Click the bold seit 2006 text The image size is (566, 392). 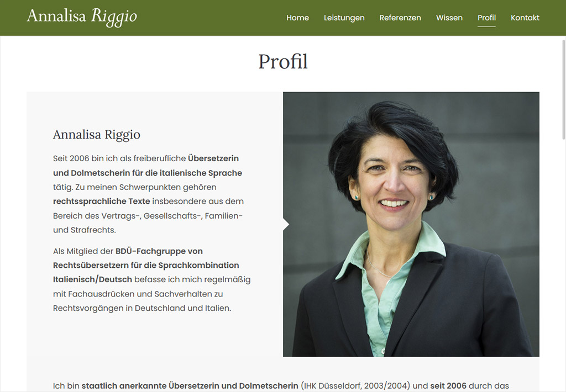coord(448,385)
